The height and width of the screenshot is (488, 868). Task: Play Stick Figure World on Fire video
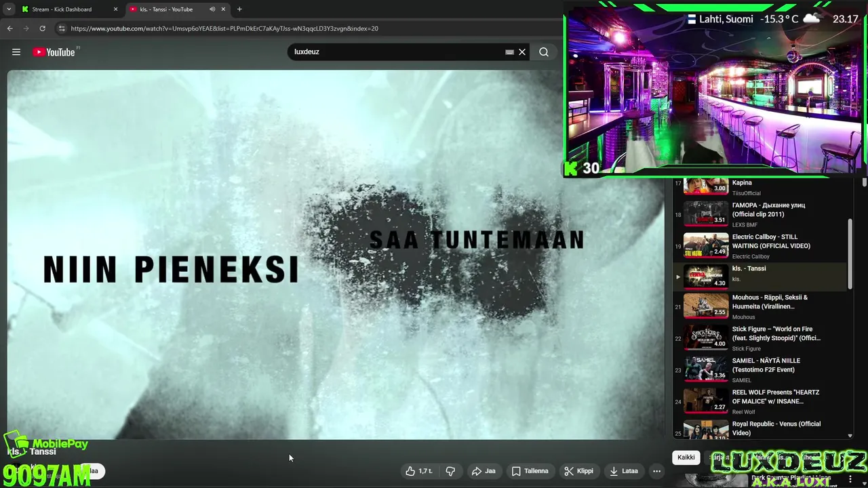(759, 338)
